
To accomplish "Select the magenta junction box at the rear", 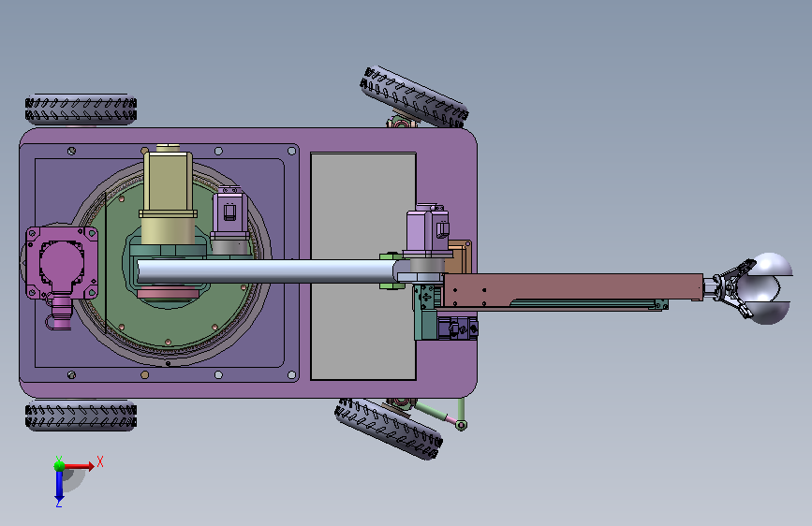I will 61,263.
